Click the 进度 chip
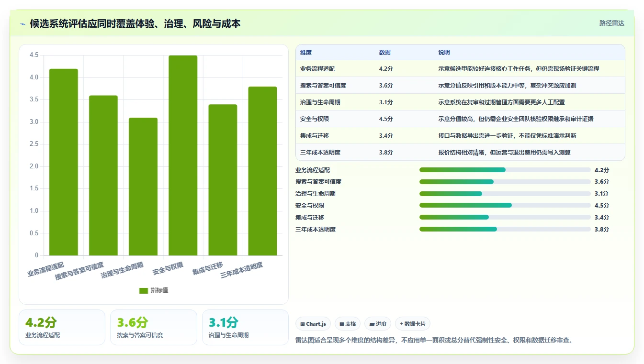 tap(378, 324)
